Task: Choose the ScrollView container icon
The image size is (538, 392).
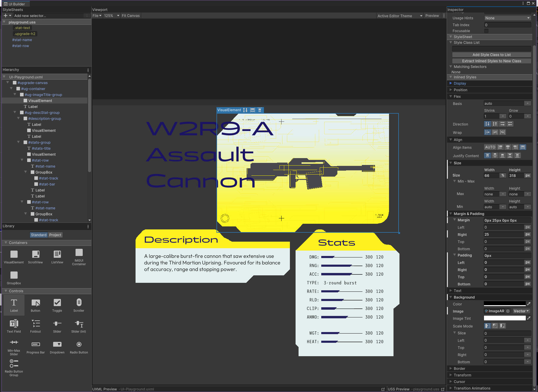Action: pyautogui.click(x=36, y=254)
